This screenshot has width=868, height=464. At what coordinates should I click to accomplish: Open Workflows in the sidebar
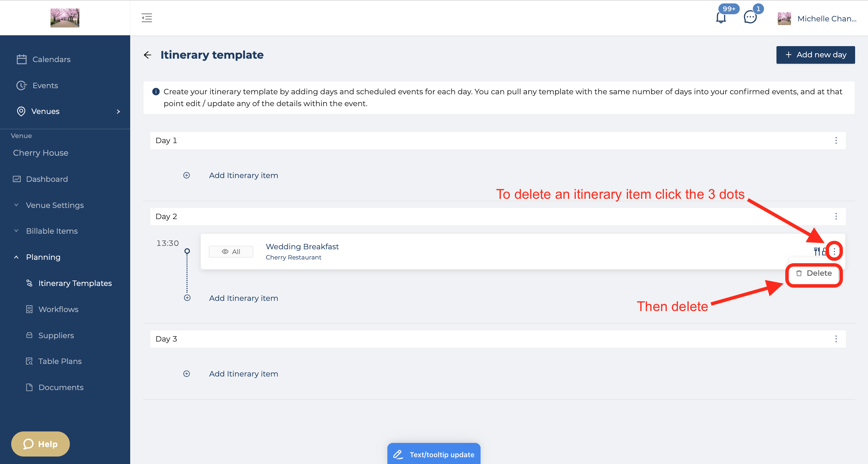(x=58, y=309)
